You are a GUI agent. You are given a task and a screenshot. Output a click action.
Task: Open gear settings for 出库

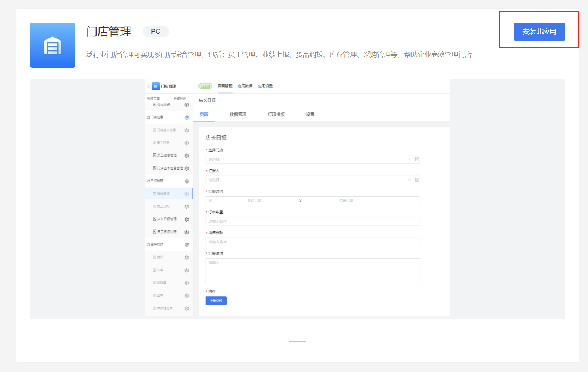pyautogui.click(x=187, y=296)
